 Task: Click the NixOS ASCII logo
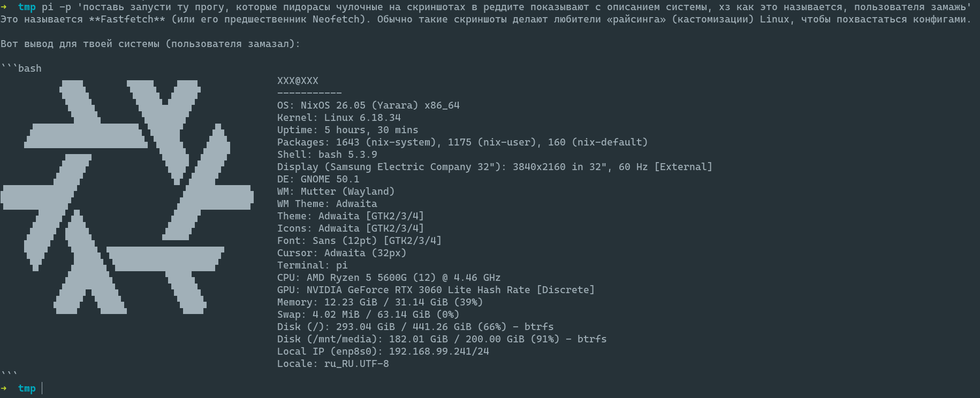click(x=127, y=197)
